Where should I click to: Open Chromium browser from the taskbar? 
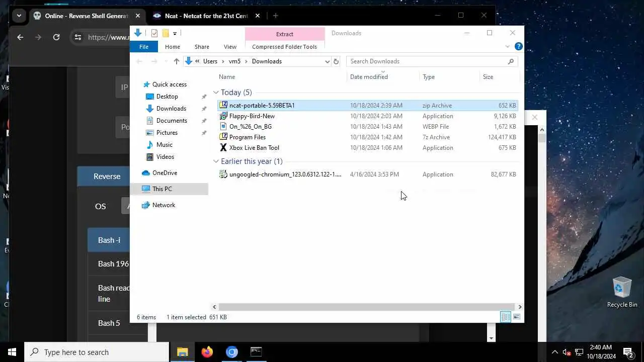(231, 352)
